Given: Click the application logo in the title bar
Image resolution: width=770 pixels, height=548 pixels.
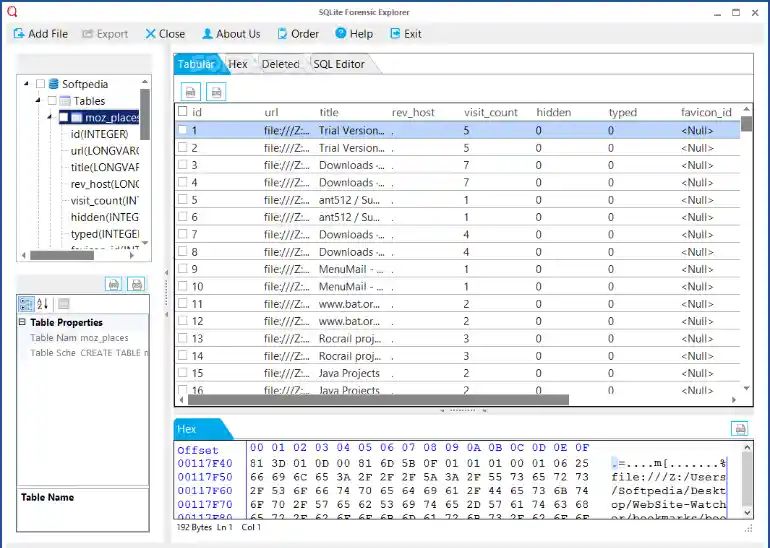Looking at the screenshot, I should [x=12, y=11].
